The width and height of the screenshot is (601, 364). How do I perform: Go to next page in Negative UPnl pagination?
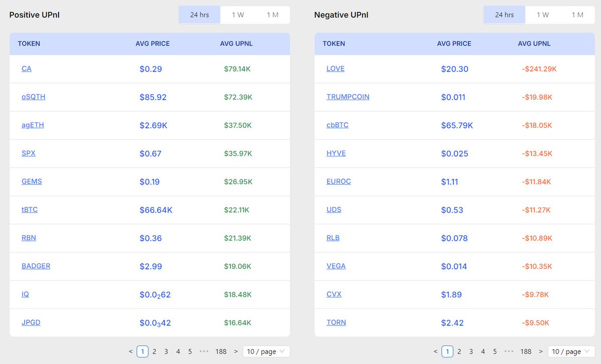[540, 351]
